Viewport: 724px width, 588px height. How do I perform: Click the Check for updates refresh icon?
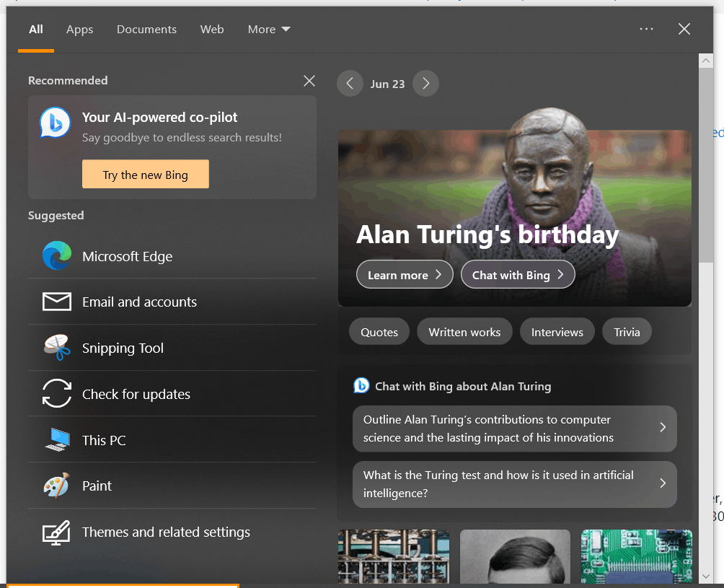[57, 393]
